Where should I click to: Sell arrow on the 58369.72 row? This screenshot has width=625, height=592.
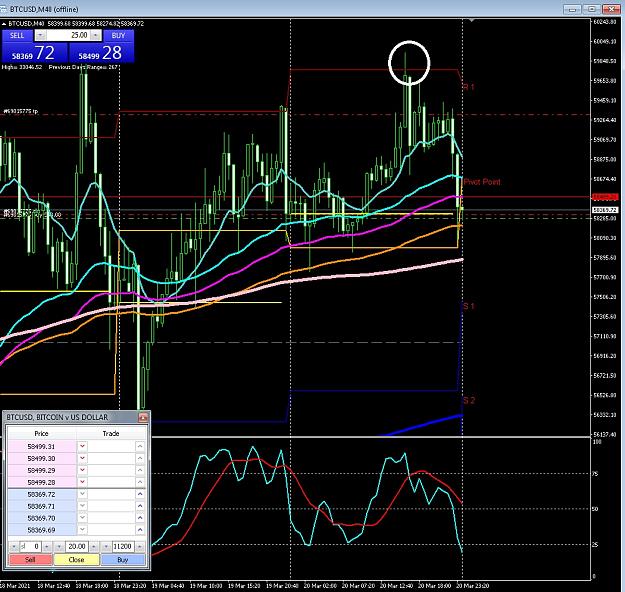82,494
